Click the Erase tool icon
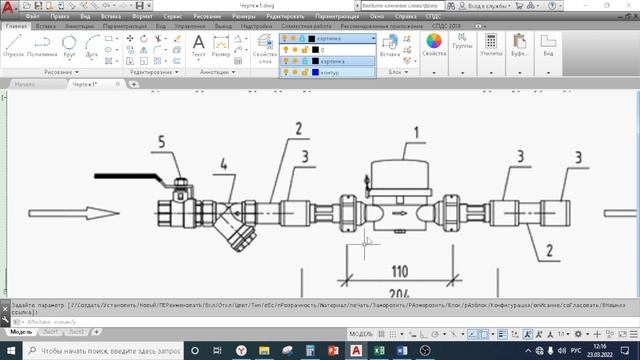This screenshot has height=360, width=640. coord(177,38)
